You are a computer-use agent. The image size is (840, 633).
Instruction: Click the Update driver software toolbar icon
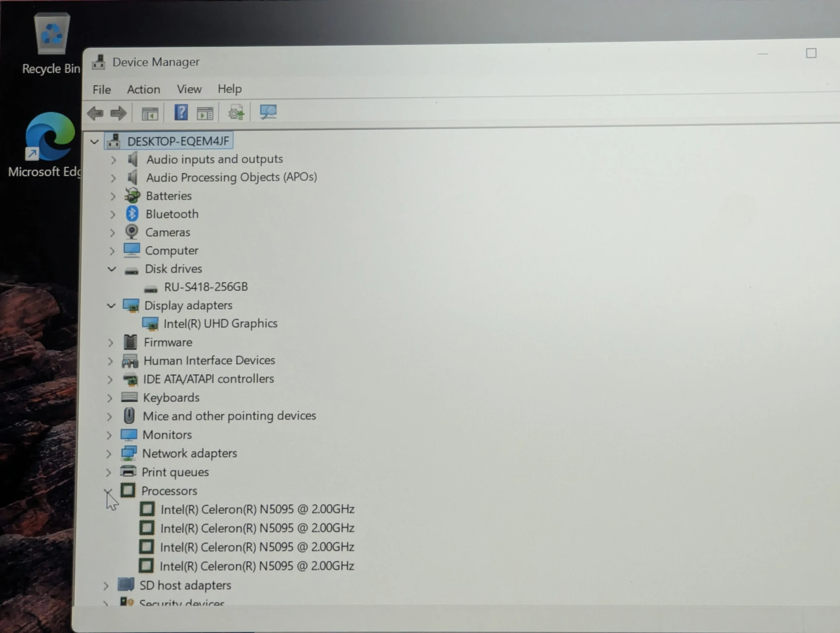coord(236,113)
